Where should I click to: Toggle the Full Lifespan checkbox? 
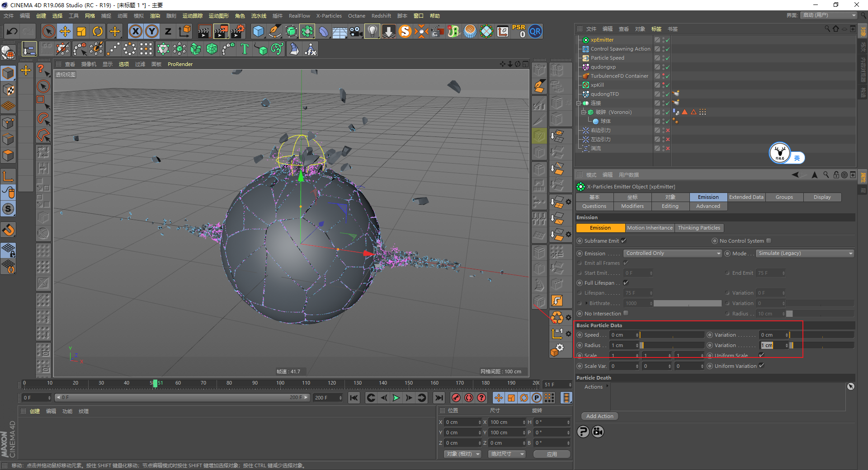(626, 282)
